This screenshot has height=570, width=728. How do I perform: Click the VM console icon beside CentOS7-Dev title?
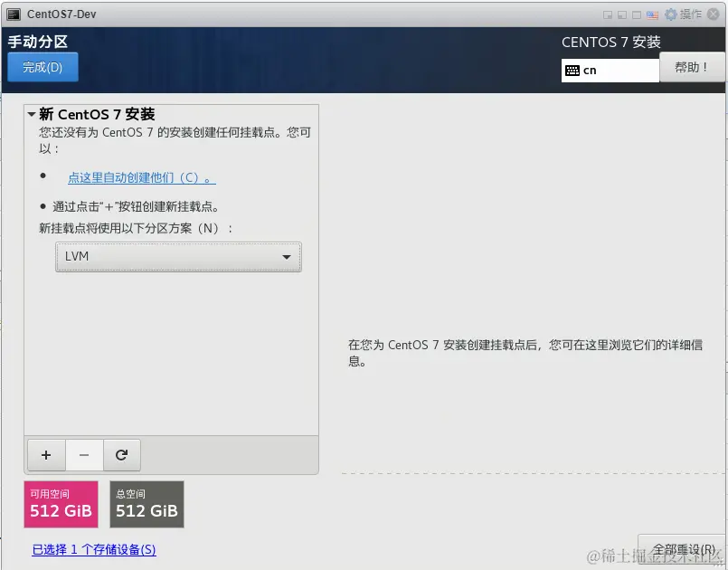point(14,14)
